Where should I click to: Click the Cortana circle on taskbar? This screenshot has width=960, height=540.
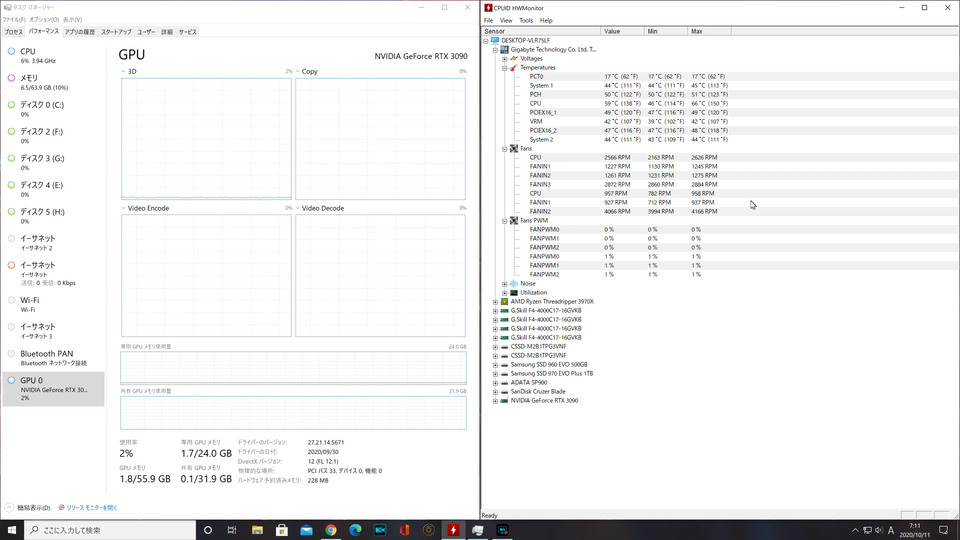tap(208, 530)
